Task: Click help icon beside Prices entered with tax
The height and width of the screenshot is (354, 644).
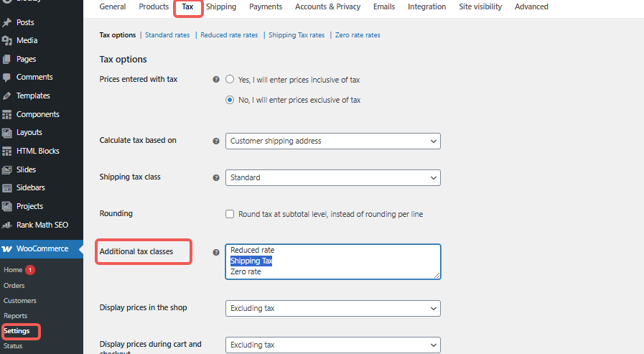Action: tap(216, 80)
